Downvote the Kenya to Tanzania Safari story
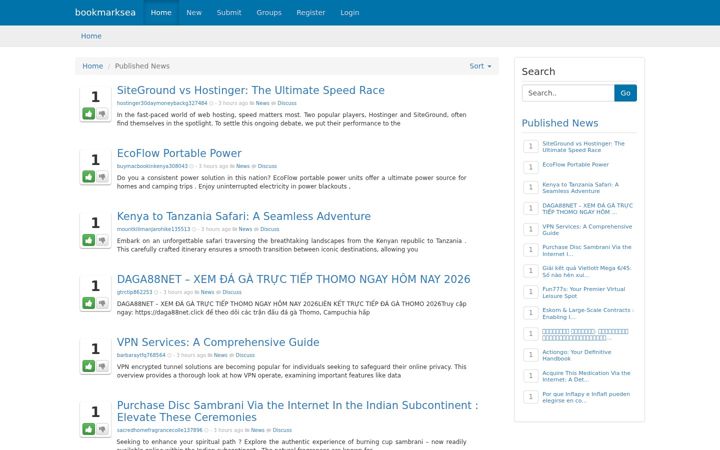720x450 pixels. tap(102, 240)
